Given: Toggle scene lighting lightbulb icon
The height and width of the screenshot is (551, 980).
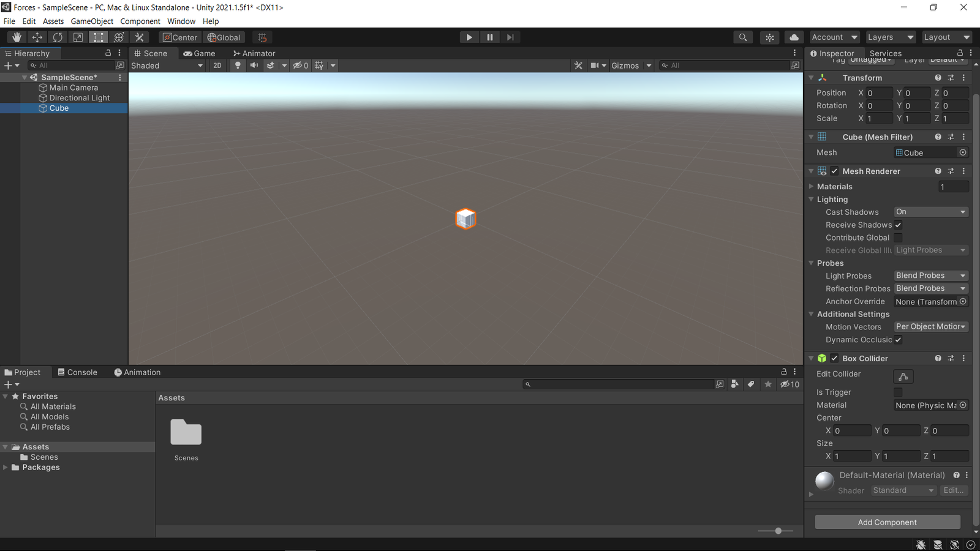Looking at the screenshot, I should coord(238,66).
